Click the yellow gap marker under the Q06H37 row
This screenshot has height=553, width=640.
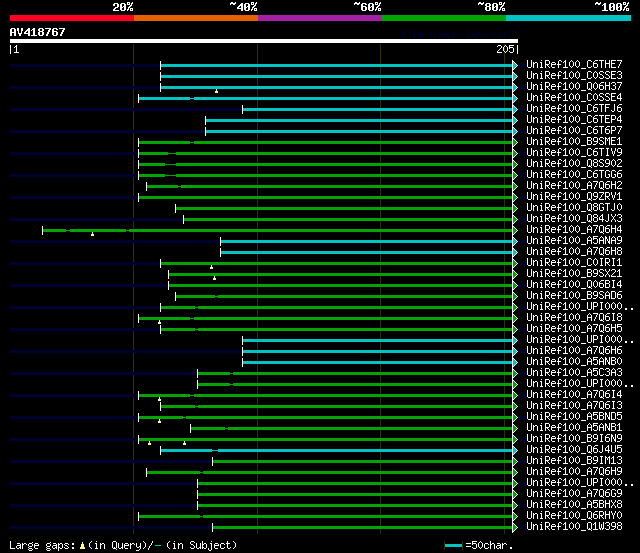point(216,91)
